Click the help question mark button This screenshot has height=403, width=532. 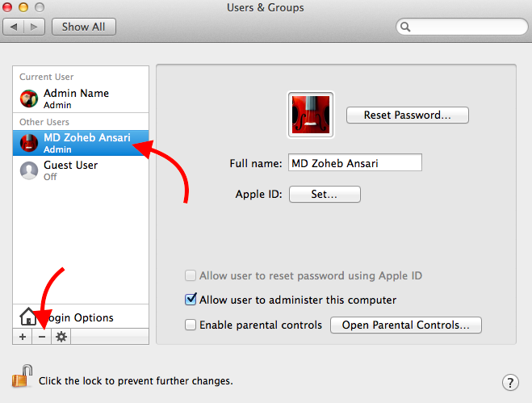(509, 382)
